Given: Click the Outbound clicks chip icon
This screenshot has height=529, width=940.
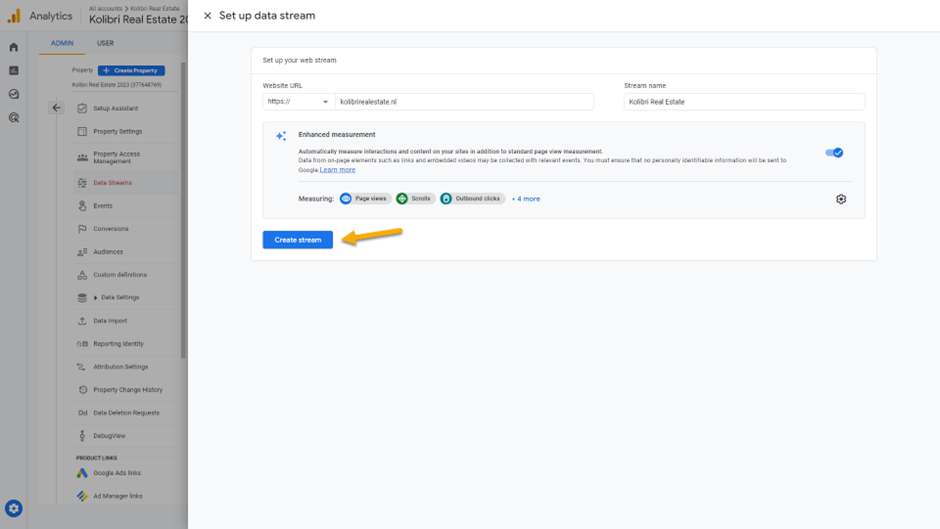Looking at the screenshot, I should [446, 199].
